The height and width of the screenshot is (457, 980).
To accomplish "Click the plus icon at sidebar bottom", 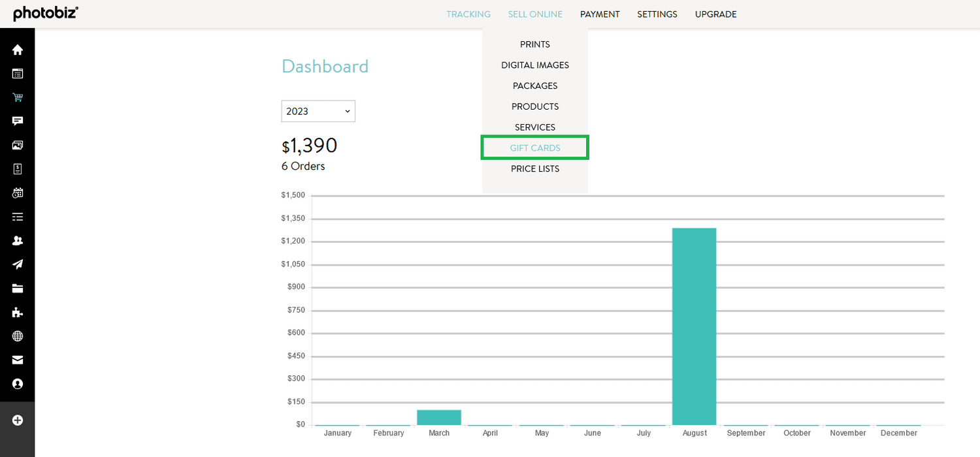I will pos(18,420).
